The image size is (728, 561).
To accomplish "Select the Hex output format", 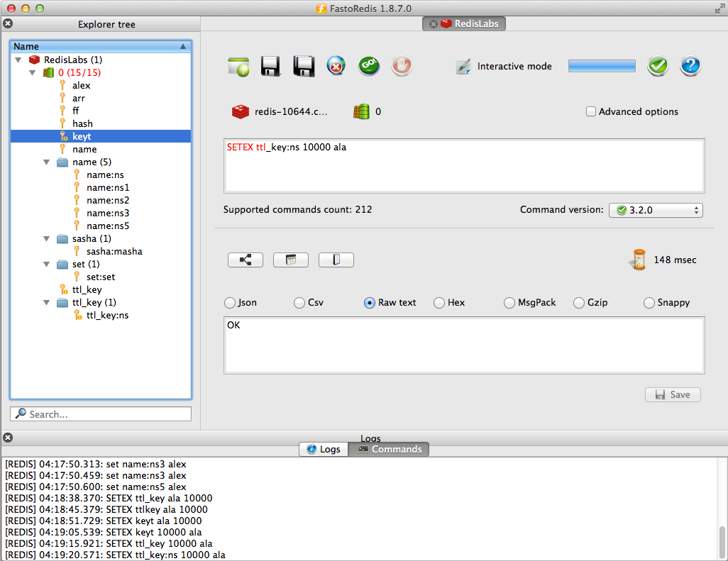I will tap(439, 303).
